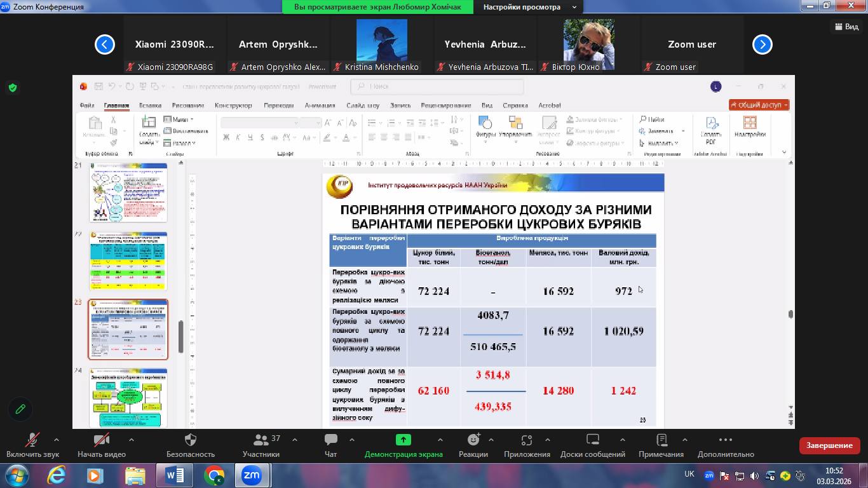The width and height of the screenshot is (868, 488).
Task: Open the Whiteboards icon
Action: click(x=592, y=440)
